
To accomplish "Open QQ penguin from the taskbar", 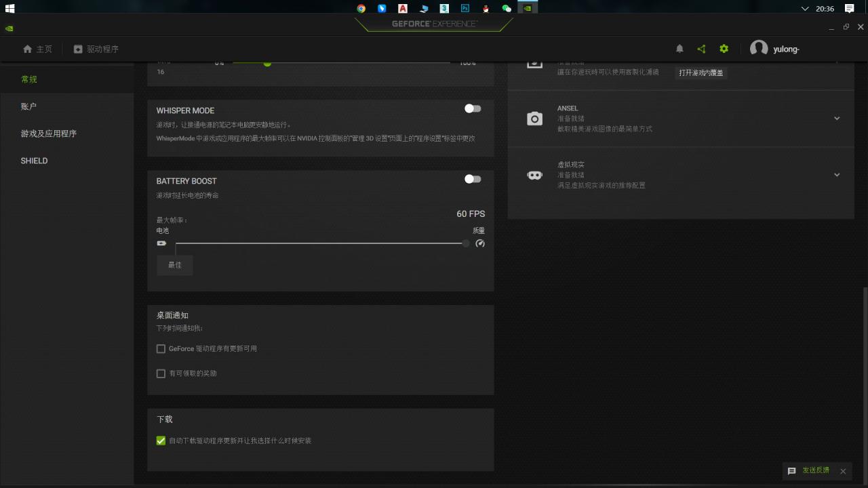I will [486, 8].
